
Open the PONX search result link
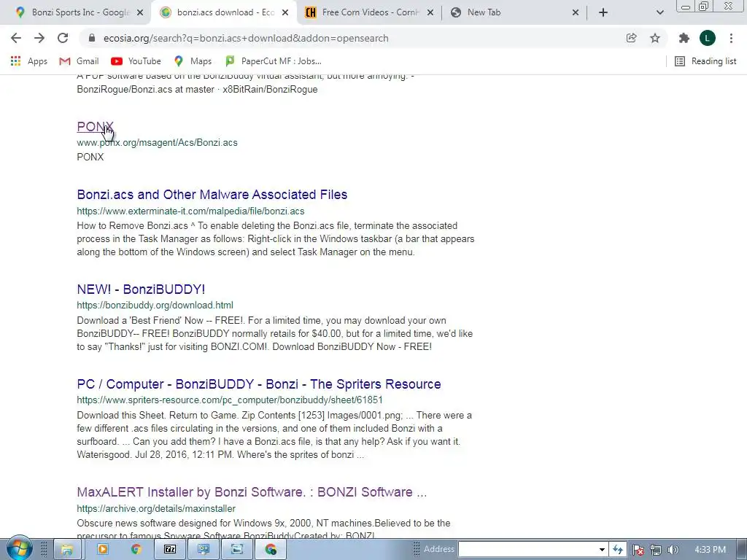coord(95,127)
